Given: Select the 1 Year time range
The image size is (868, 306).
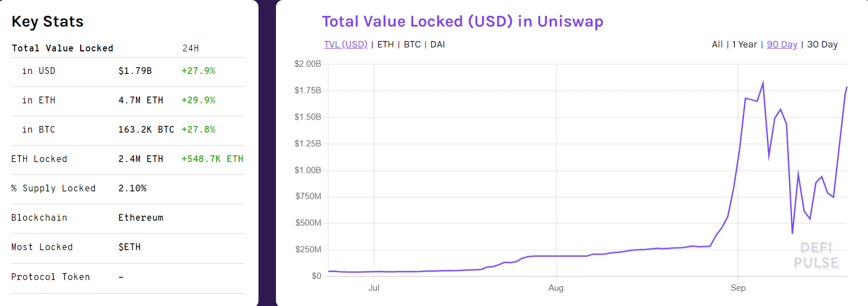Looking at the screenshot, I should pos(744,44).
